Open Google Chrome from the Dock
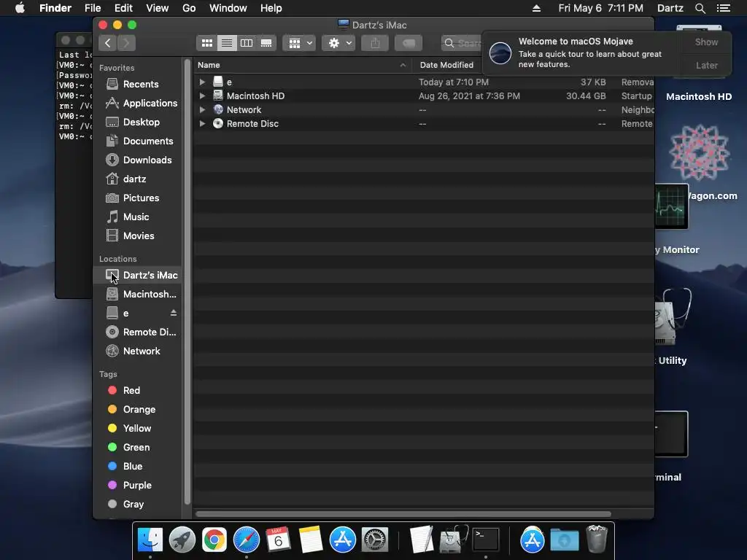This screenshot has width=747, height=560. 214,540
